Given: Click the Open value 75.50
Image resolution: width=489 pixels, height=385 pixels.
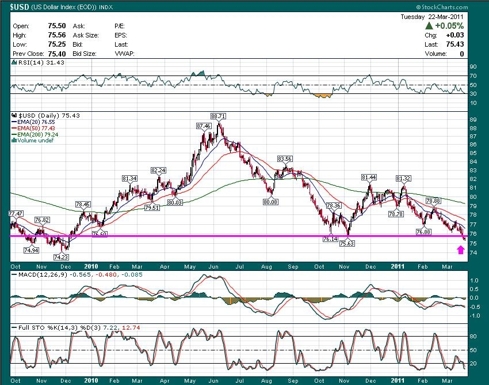Looking at the screenshot, I should (57, 26).
